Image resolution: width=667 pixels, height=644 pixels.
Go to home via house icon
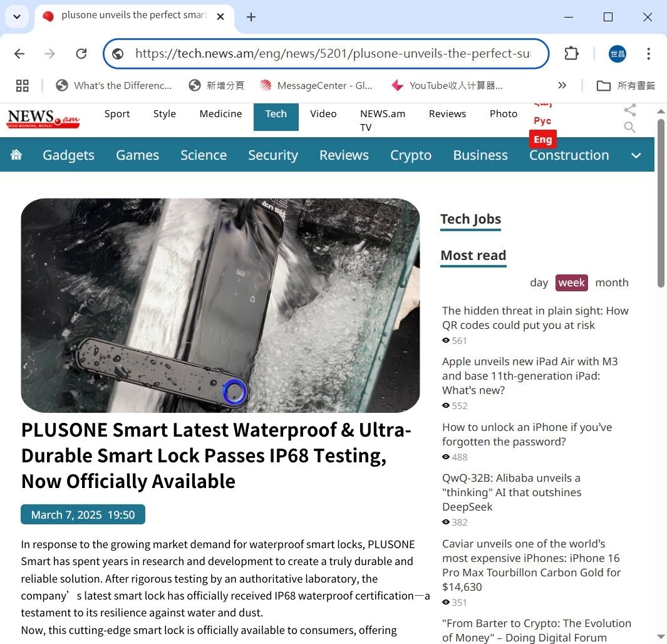pos(16,154)
